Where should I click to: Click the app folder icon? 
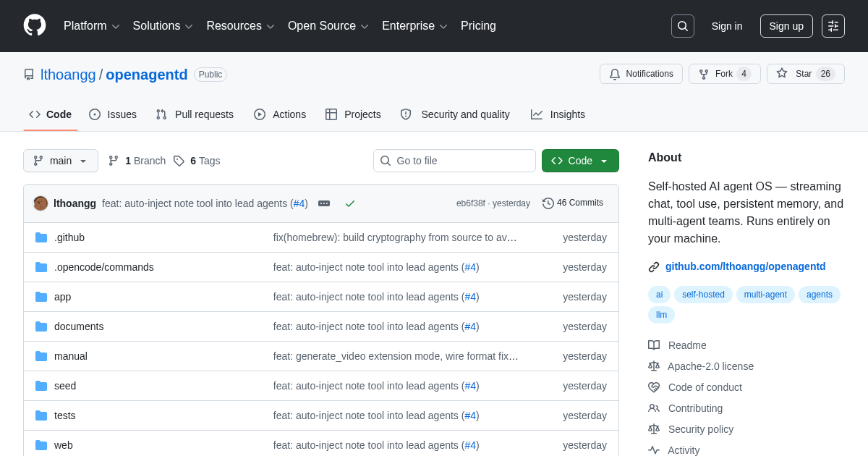(x=41, y=297)
